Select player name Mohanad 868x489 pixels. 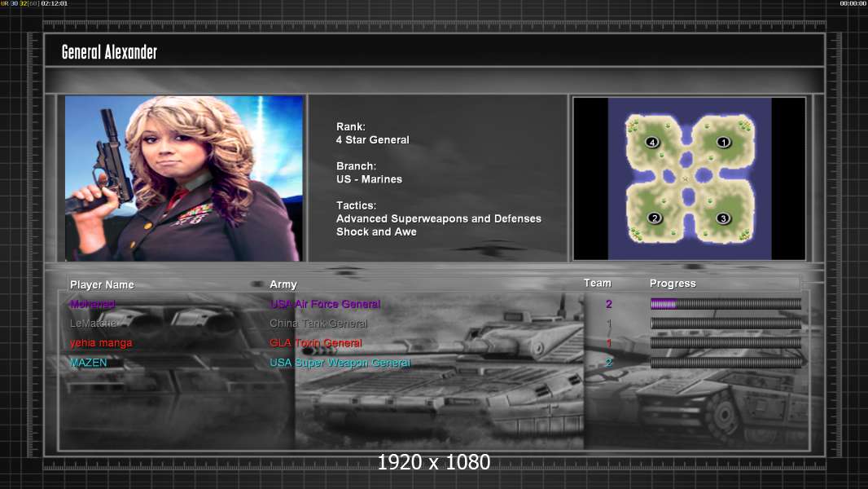pos(93,304)
